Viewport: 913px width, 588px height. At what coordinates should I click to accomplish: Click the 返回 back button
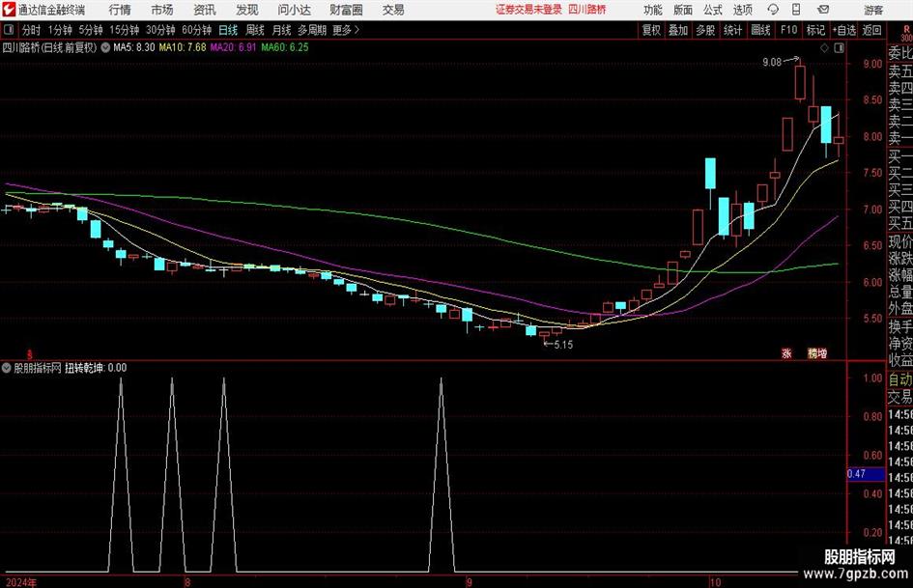coord(872,30)
